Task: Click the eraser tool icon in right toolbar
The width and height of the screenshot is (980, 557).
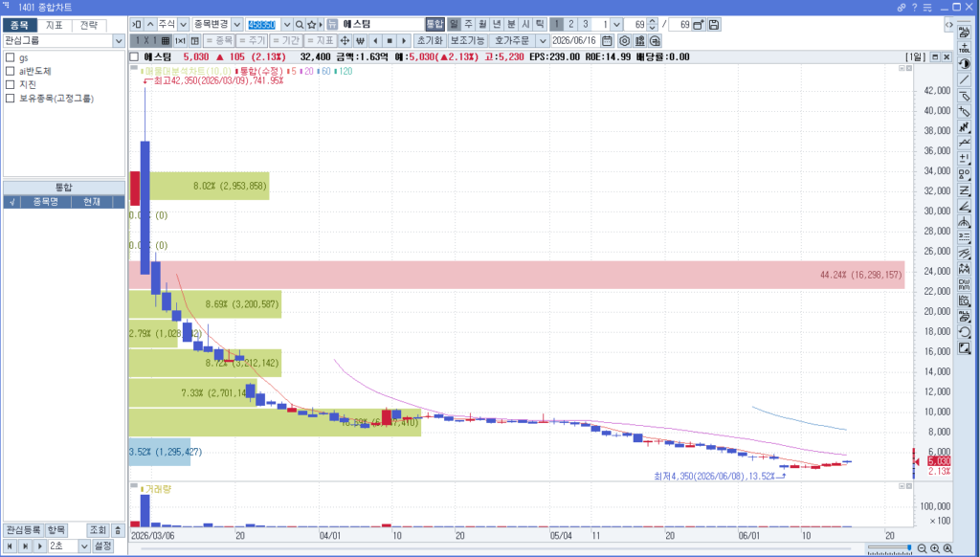Action: pos(965,95)
